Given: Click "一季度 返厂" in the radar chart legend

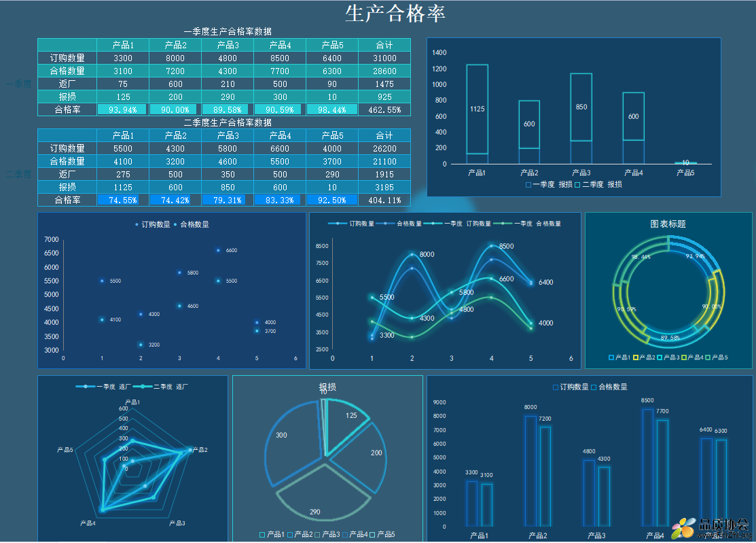Looking at the screenshot, I should point(104,387).
